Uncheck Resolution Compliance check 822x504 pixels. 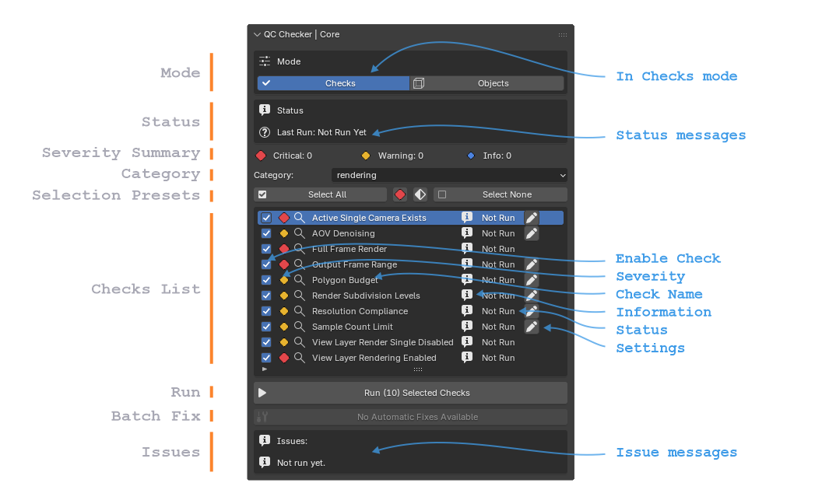click(x=266, y=311)
